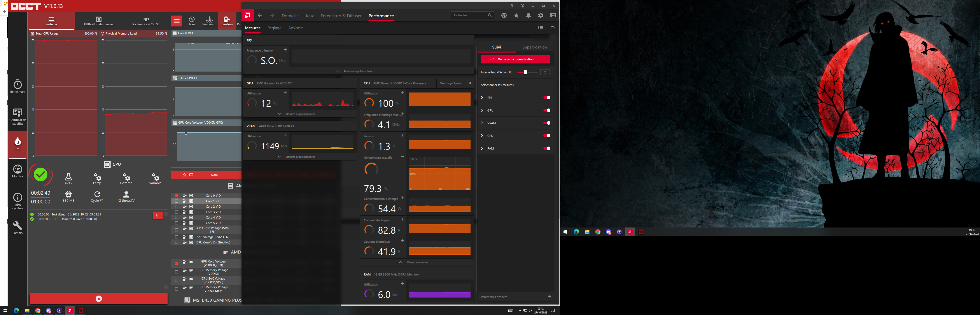Viewport: 980px width, 315px height.
Task: Check the SoC Voltage (SVI2 TFN) checkbox
Action: 177,237
